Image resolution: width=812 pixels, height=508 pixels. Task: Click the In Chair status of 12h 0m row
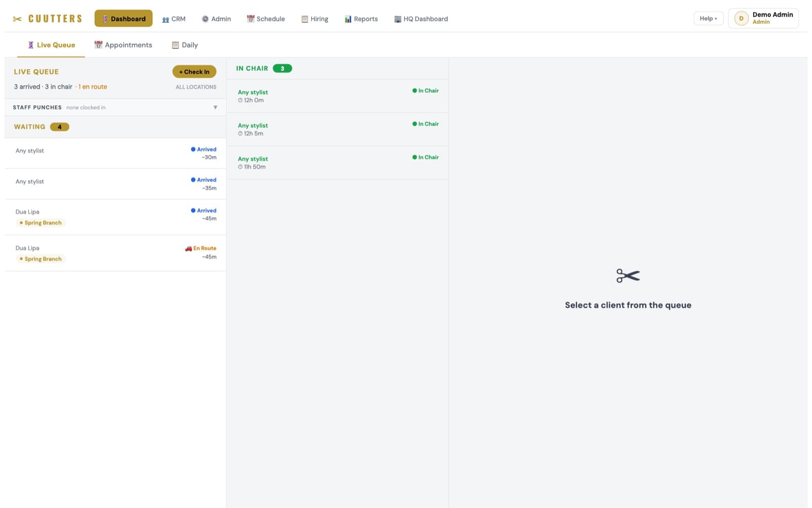click(425, 90)
